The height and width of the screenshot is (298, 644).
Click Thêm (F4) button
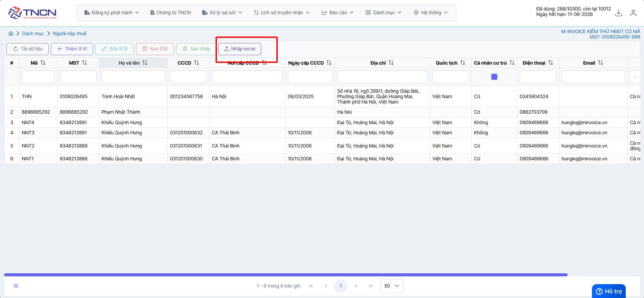pyautogui.click(x=72, y=49)
